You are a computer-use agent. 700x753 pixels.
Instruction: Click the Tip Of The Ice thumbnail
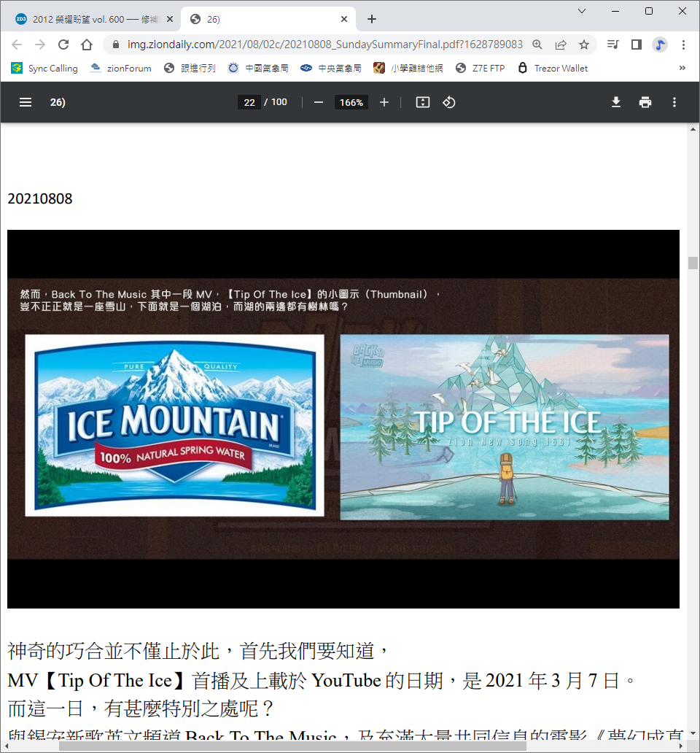(x=505, y=427)
